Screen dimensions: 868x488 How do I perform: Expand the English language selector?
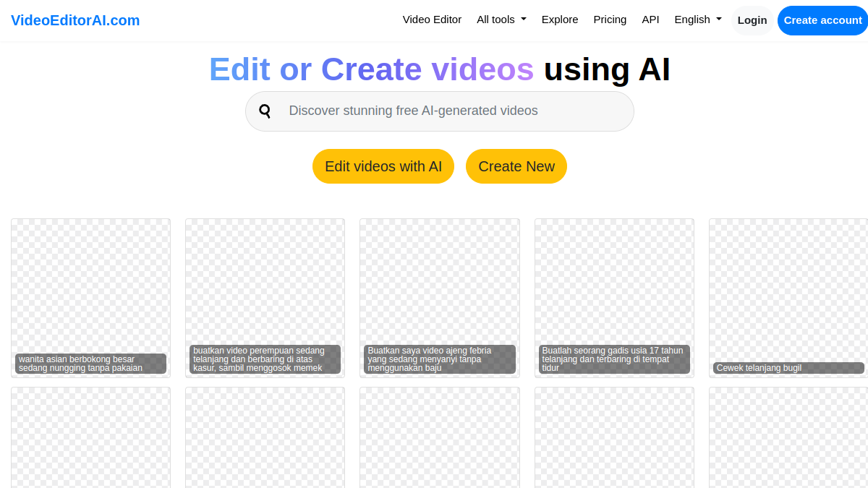[698, 20]
